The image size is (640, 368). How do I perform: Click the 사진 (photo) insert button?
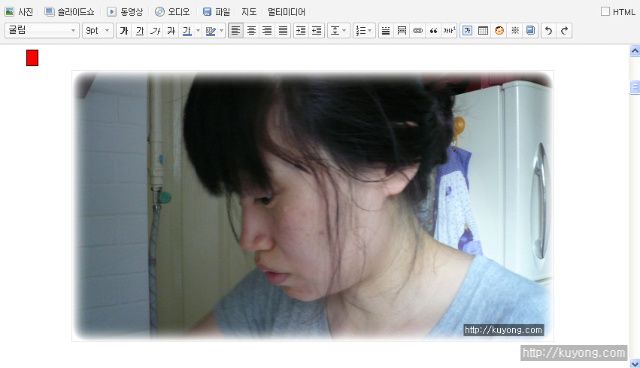coord(19,12)
